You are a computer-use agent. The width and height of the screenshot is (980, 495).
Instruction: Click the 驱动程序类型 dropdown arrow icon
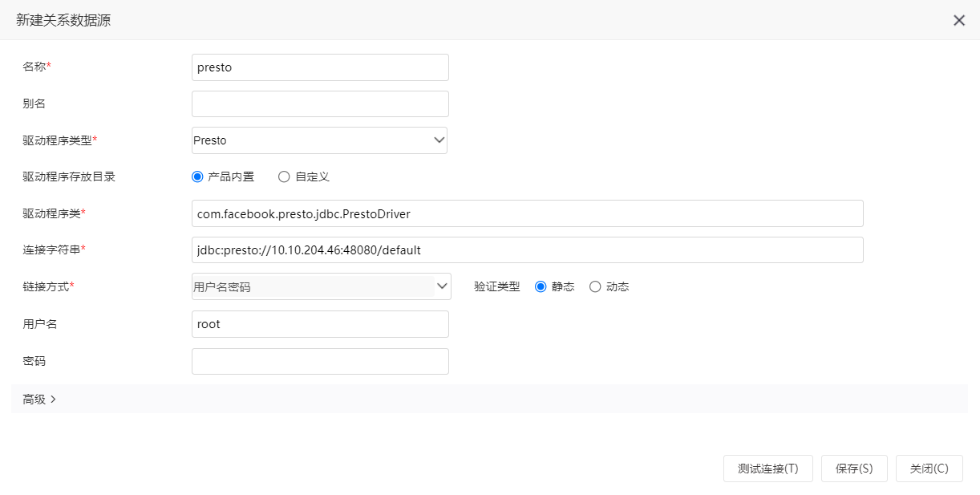point(439,140)
